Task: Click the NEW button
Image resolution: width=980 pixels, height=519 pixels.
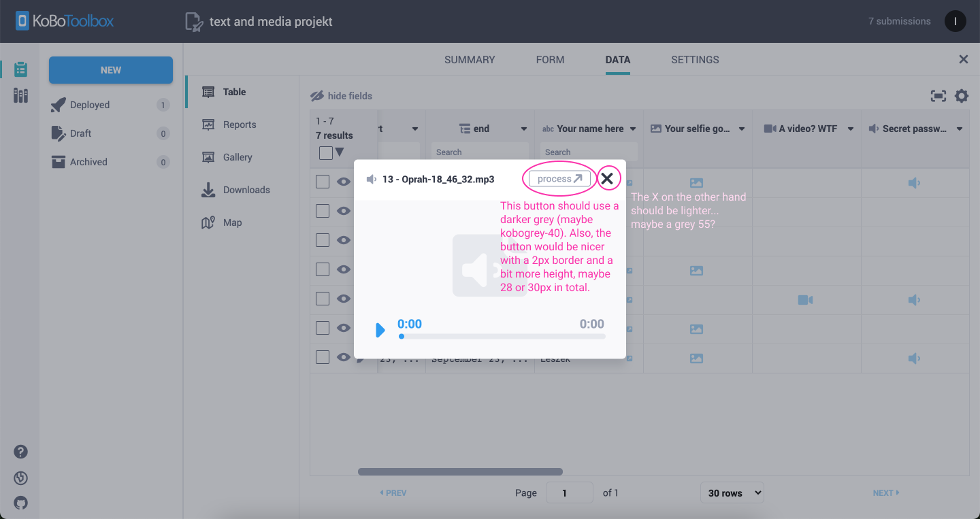Action: pos(110,69)
